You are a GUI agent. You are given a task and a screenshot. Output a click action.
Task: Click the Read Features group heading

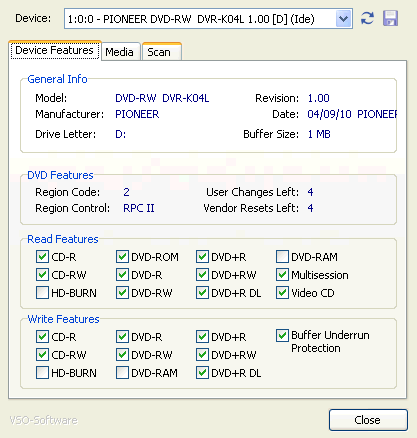tap(63, 239)
